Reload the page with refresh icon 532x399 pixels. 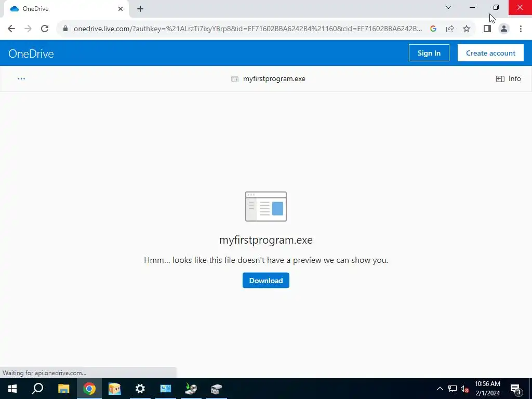click(x=45, y=29)
